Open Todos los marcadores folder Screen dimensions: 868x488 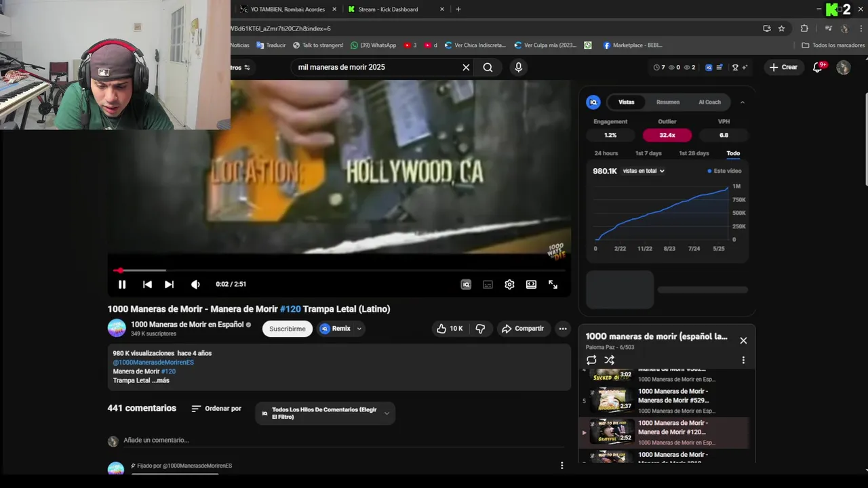[x=833, y=45]
